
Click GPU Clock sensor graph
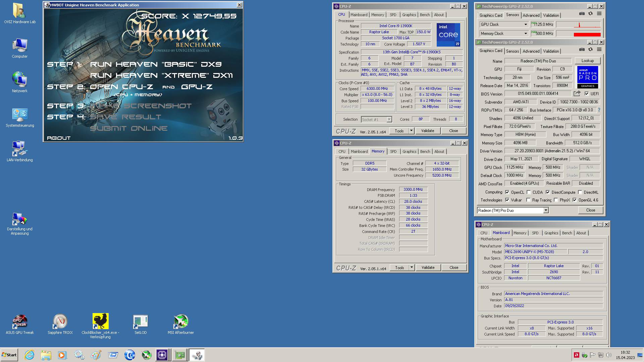(579, 24)
